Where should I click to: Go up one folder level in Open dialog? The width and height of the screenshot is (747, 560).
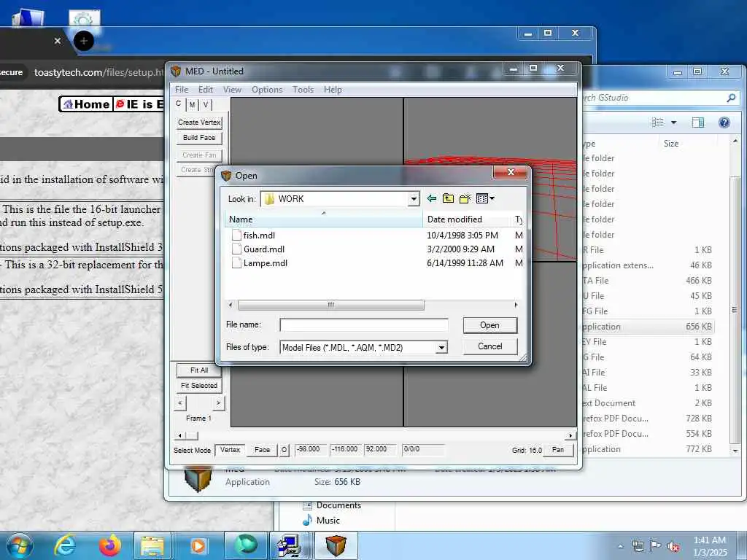(x=448, y=198)
